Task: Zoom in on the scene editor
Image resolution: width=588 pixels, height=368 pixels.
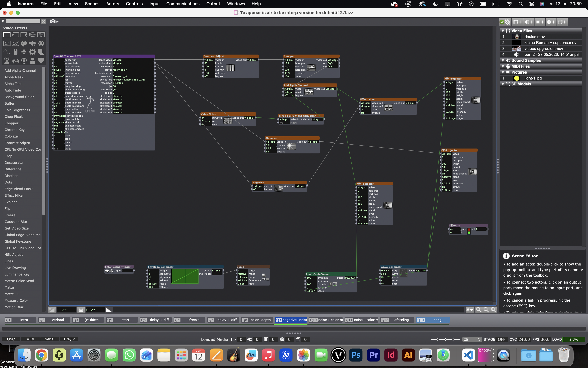Action: pos(493,310)
